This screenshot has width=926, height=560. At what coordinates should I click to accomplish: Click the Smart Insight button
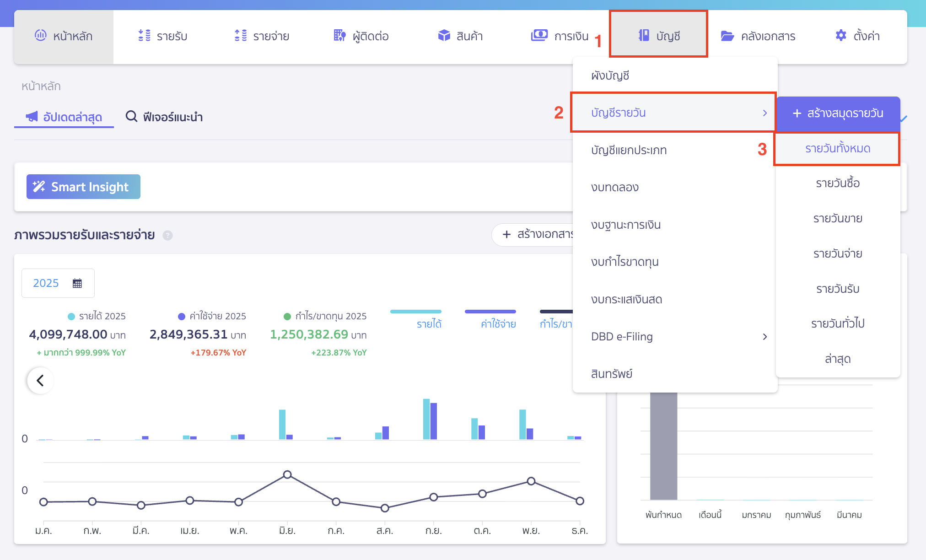pyautogui.click(x=83, y=187)
